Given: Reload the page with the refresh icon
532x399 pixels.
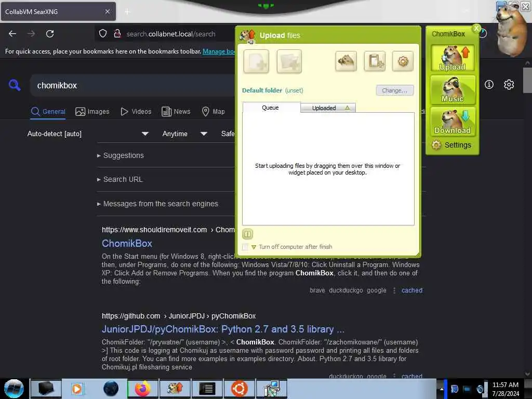Looking at the screenshot, I should pyautogui.click(x=50, y=34).
